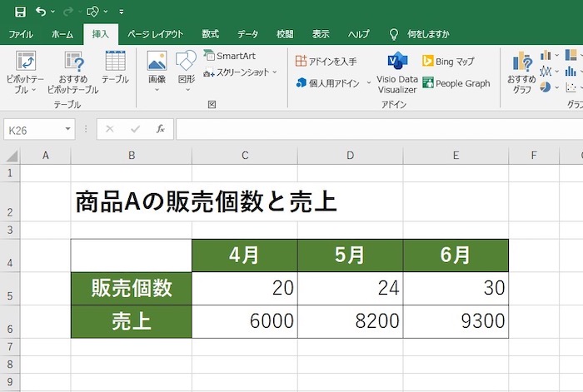Screen dimensions: 583x392
Task: Click アドインを入手 button
Action: point(326,61)
